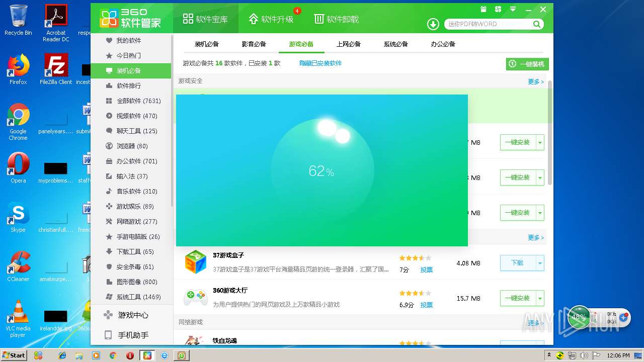Click the 6.9分 rating score of 360游戏大厅
Image resolution: width=644 pixels, height=362 pixels.
407,305
